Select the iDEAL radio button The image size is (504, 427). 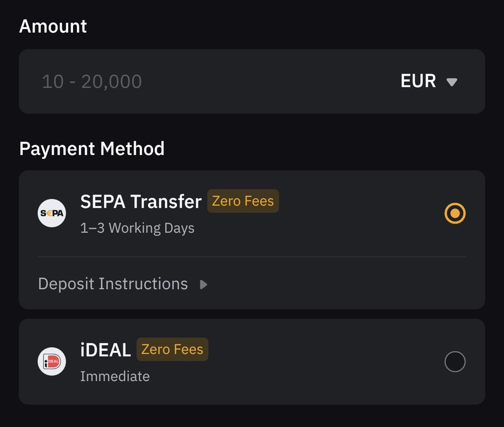point(455,362)
